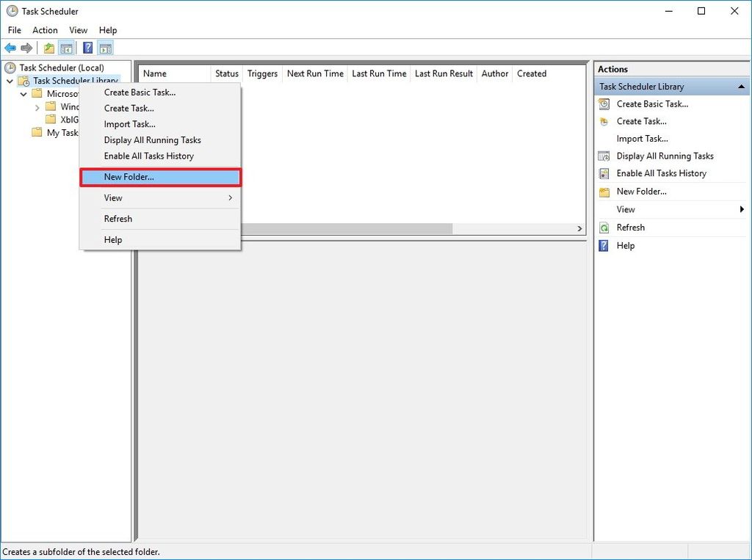Click the Back arrow toolbar icon
The image size is (752, 560).
(x=10, y=48)
